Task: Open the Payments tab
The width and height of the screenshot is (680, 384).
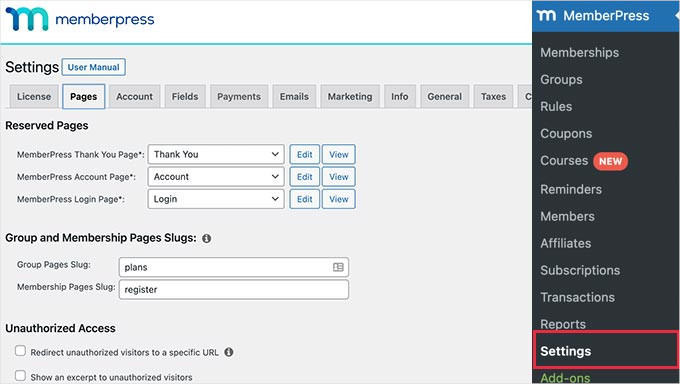Action: pyautogui.click(x=239, y=96)
